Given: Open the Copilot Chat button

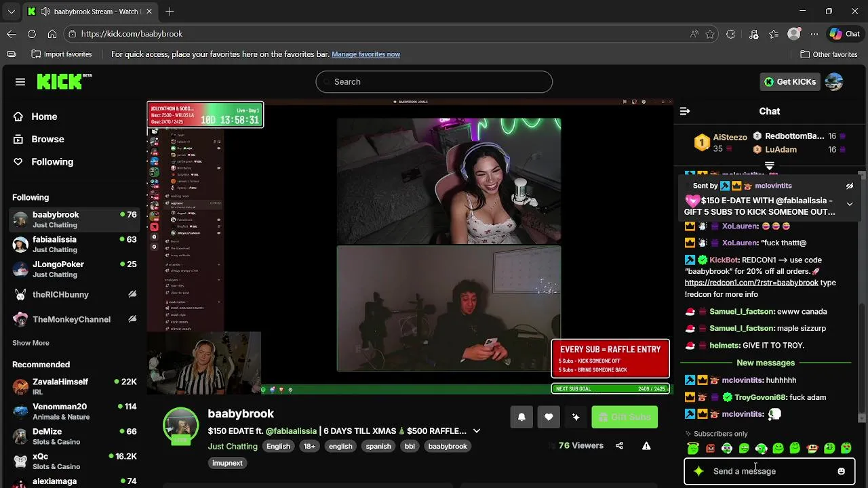Looking at the screenshot, I should coord(845,34).
